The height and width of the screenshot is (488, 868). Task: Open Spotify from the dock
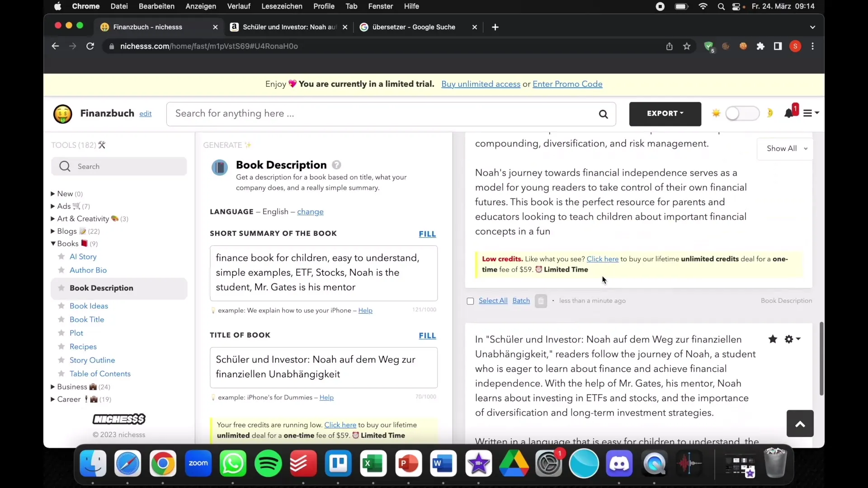[268, 464]
